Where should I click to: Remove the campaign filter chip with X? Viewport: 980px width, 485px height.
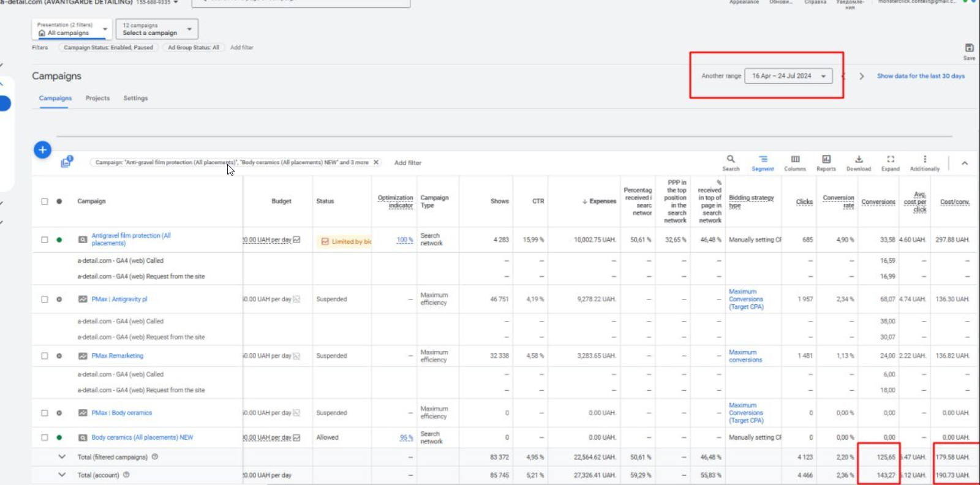(x=376, y=162)
